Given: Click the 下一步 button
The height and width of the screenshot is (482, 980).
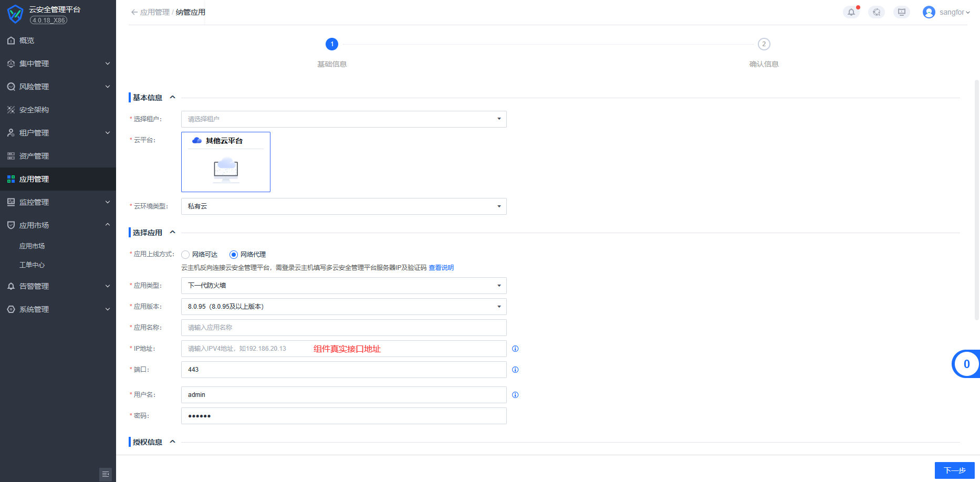Looking at the screenshot, I should pos(954,470).
